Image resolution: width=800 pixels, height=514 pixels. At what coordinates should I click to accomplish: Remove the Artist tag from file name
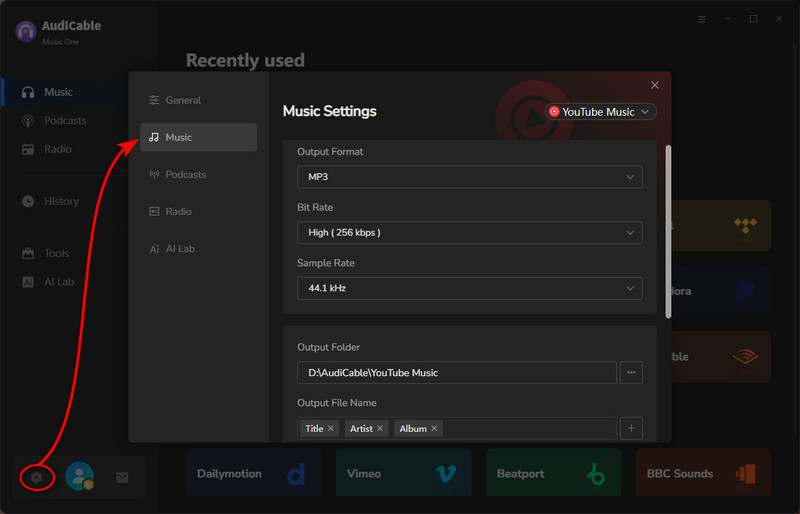(x=380, y=428)
